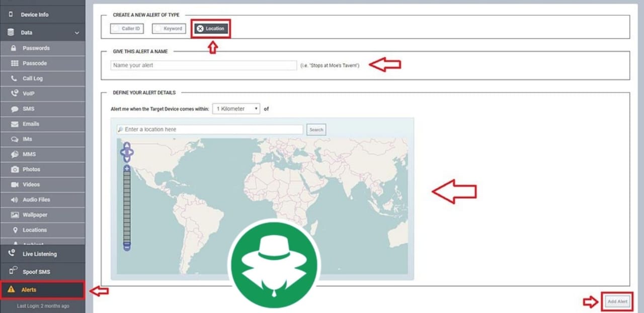Select the Keyword alert type
The width and height of the screenshot is (644, 313).
pos(169,29)
